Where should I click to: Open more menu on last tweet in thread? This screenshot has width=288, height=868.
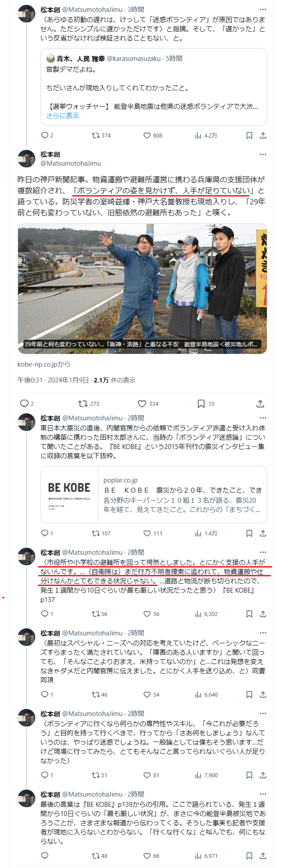point(263,794)
